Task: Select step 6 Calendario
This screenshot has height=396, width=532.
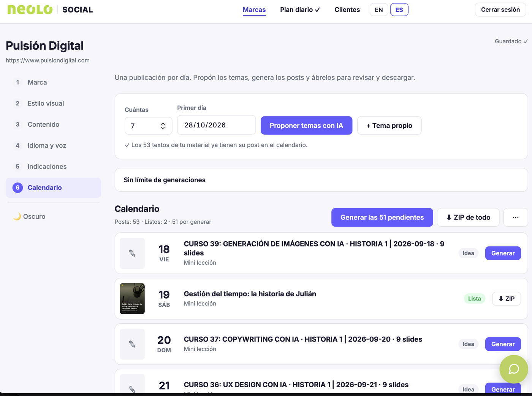Action: click(53, 188)
